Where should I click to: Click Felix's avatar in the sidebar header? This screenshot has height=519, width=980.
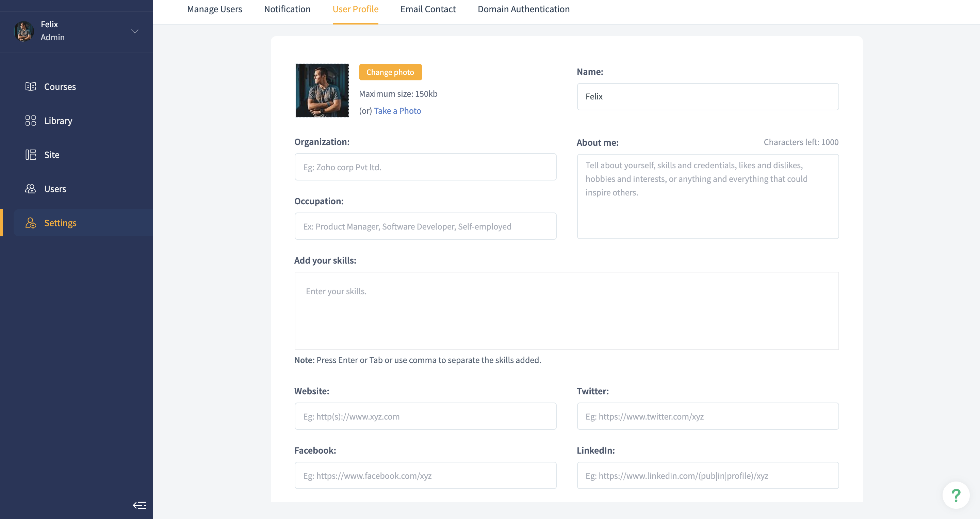coord(24,31)
